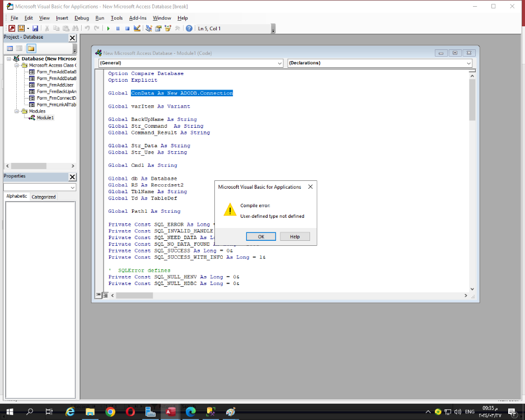Open the Debug menu

tap(82, 18)
